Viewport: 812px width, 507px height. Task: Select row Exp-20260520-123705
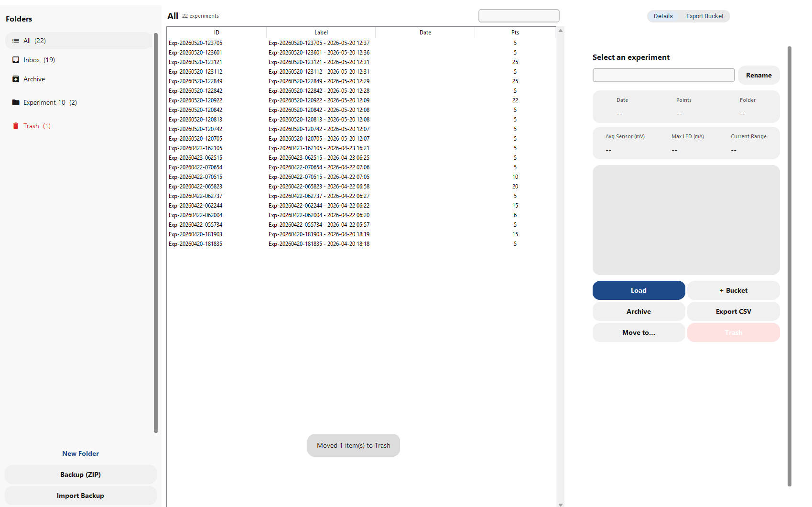tap(361, 43)
